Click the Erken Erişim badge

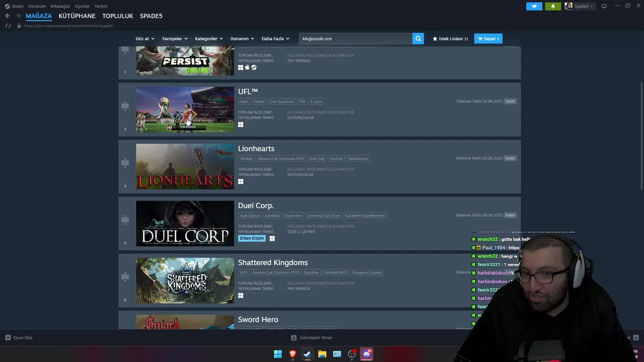(x=252, y=238)
